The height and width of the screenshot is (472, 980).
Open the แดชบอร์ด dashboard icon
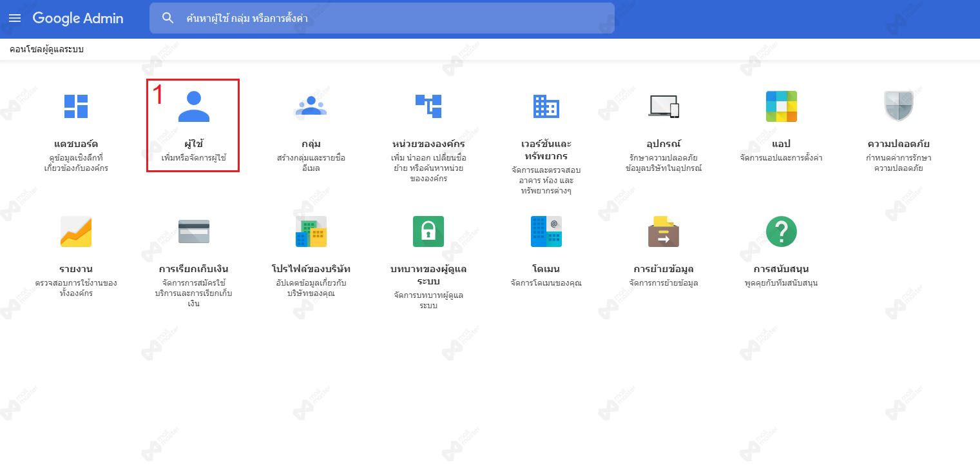[x=76, y=106]
